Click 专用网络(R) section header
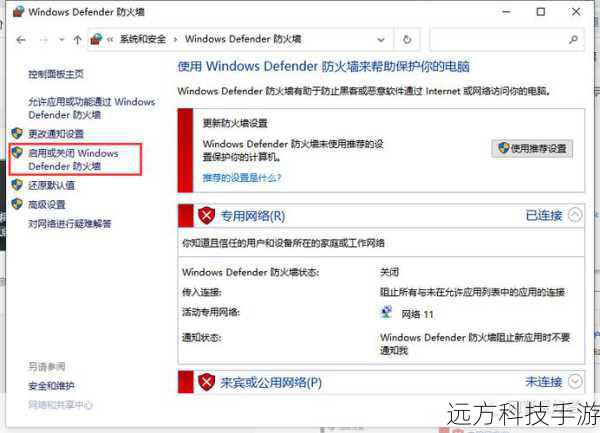 point(253,216)
